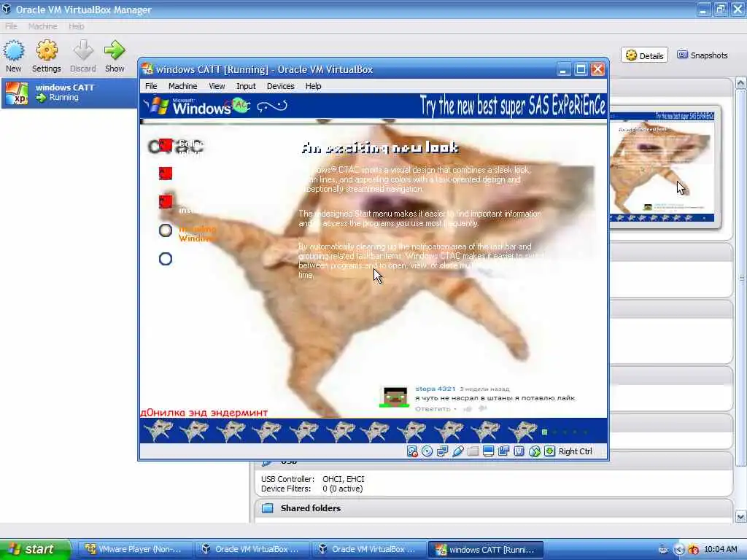
Task: Click the 'An exciting new look' heading
Action: pos(380,147)
